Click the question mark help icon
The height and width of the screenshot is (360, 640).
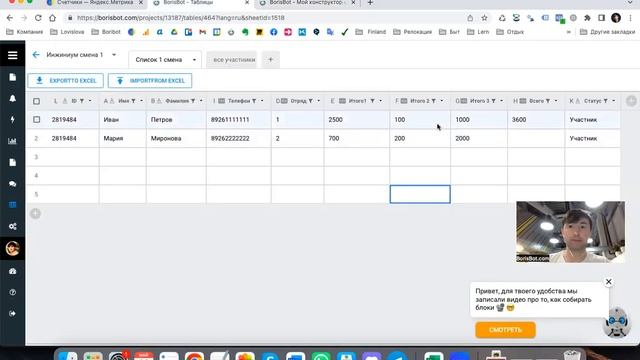13,292
